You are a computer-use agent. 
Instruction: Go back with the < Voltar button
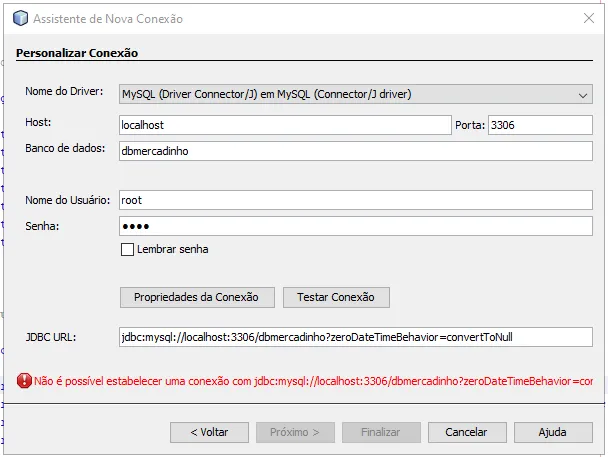(209, 432)
